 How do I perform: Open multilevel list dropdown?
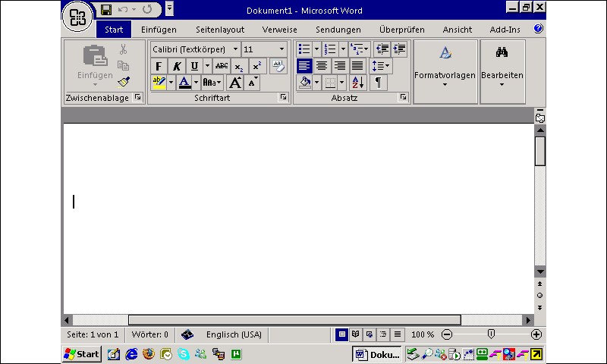click(360, 49)
